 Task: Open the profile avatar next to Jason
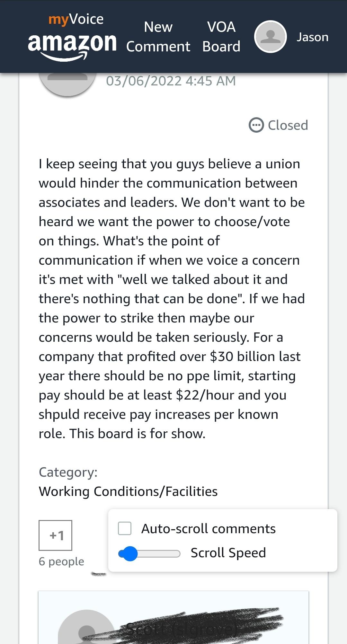(x=270, y=37)
